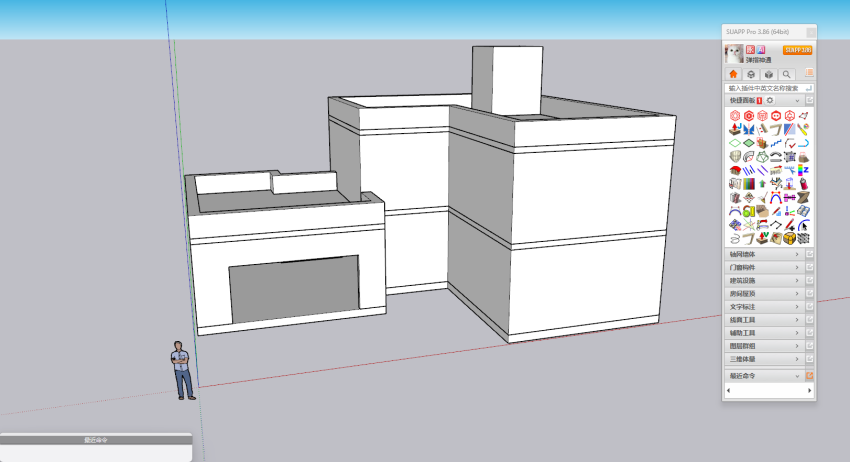Screen dimensions: 850x462
Task: Click the orange SUAPP 3.86 button
Action: 797,50
